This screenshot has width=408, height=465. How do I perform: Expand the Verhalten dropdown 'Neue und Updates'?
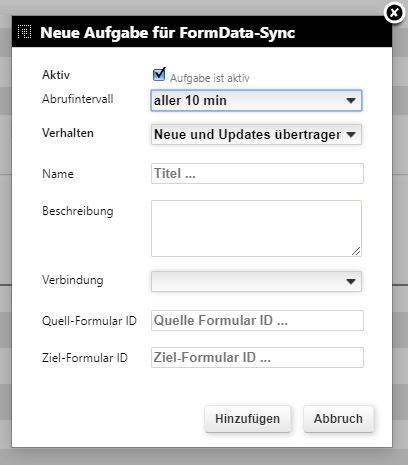pos(256,135)
